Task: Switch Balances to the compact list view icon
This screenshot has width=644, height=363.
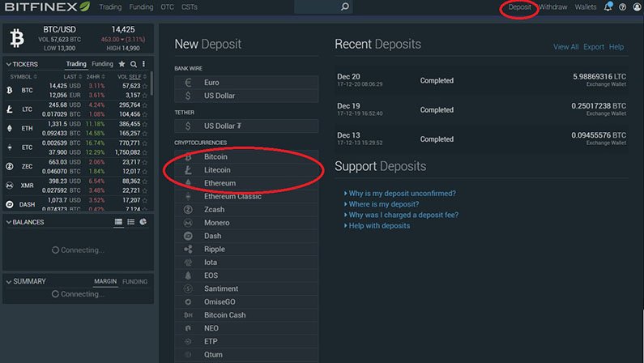Action: [130, 222]
